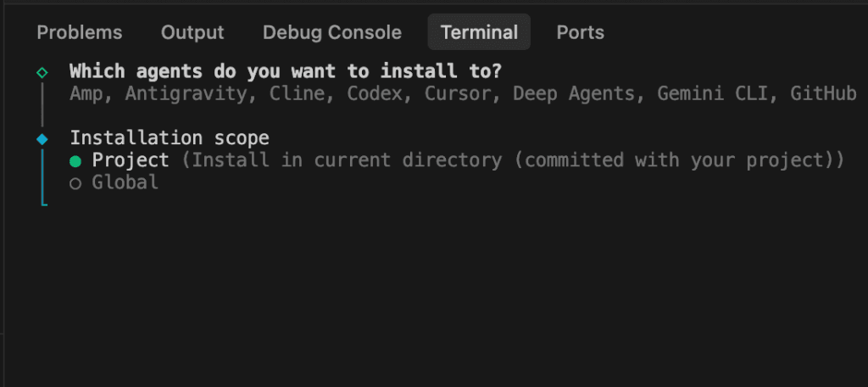Switch to the Problems tab
This screenshot has width=868, height=387.
80,32
